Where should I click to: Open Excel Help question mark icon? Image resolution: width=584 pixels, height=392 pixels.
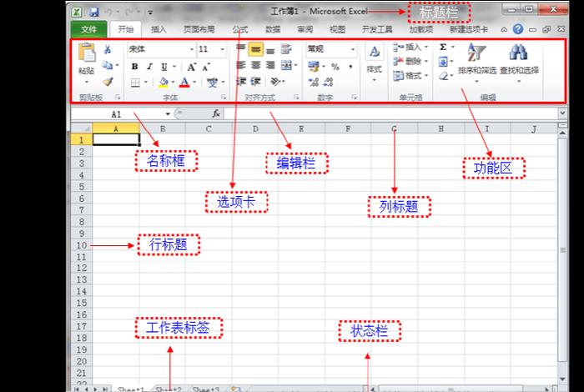(518, 29)
